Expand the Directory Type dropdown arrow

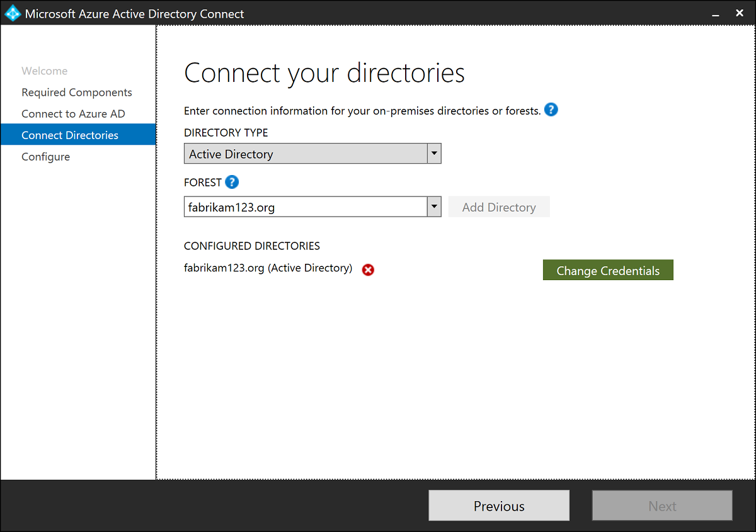(434, 154)
